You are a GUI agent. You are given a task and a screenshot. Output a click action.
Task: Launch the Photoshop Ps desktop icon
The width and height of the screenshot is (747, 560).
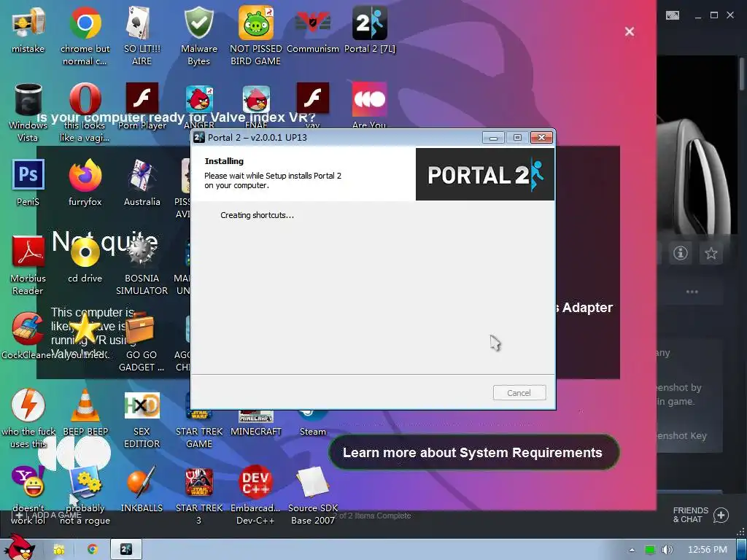(28, 175)
